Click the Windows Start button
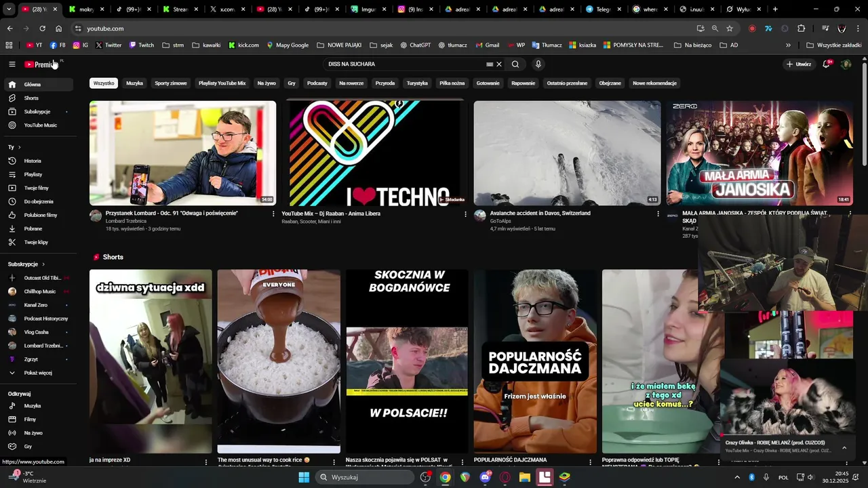868x488 pixels. [304, 477]
